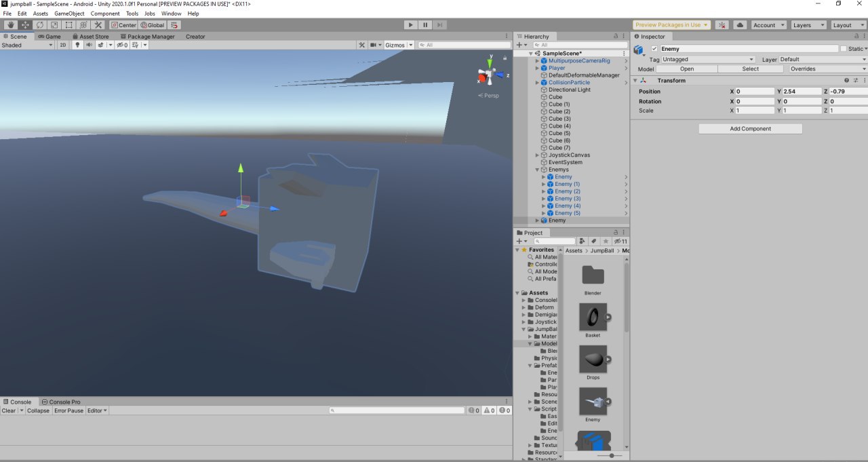This screenshot has width=868, height=462.
Task: Select the Drops model thumbnail
Action: tap(593, 359)
